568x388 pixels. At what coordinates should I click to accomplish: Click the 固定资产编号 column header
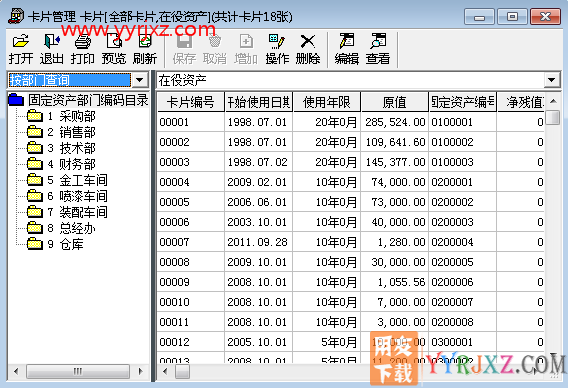(x=463, y=102)
